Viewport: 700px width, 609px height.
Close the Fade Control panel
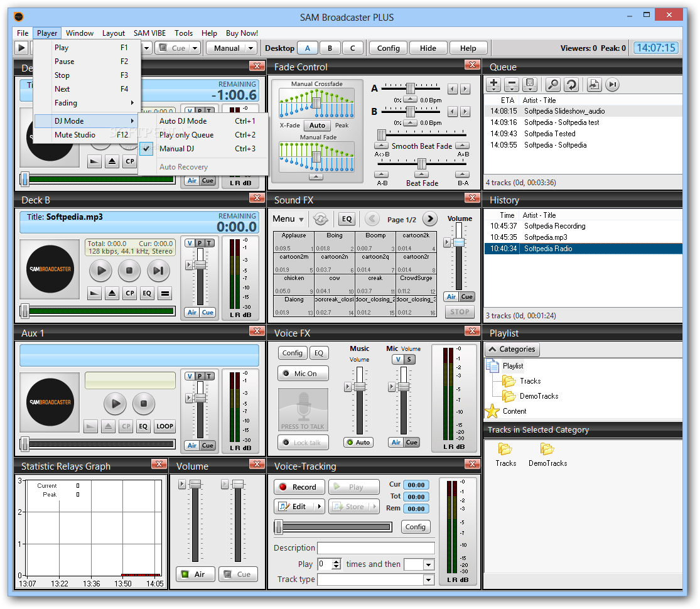472,65
